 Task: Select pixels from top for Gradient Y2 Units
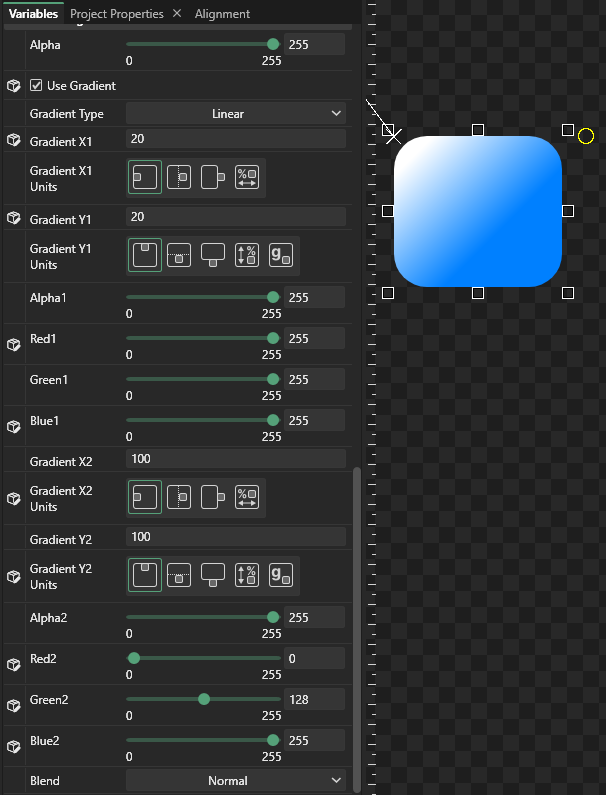point(144,576)
